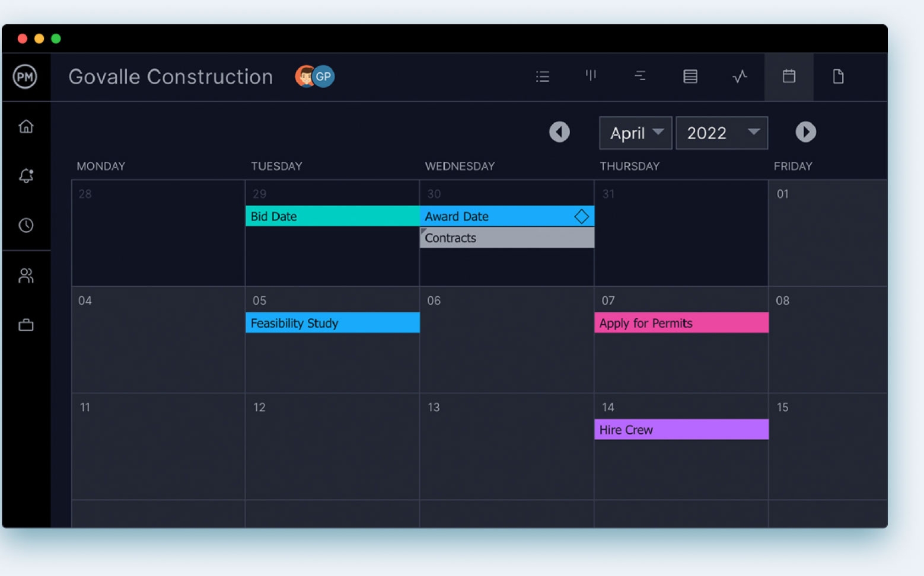Toggle the calendar view icon active
The height and width of the screenshot is (576, 924).
[x=789, y=76]
